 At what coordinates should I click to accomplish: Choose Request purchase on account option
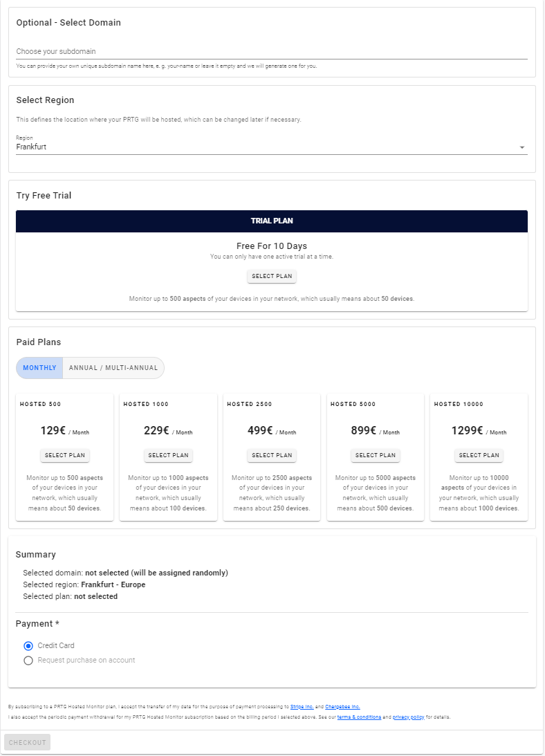tap(28, 661)
